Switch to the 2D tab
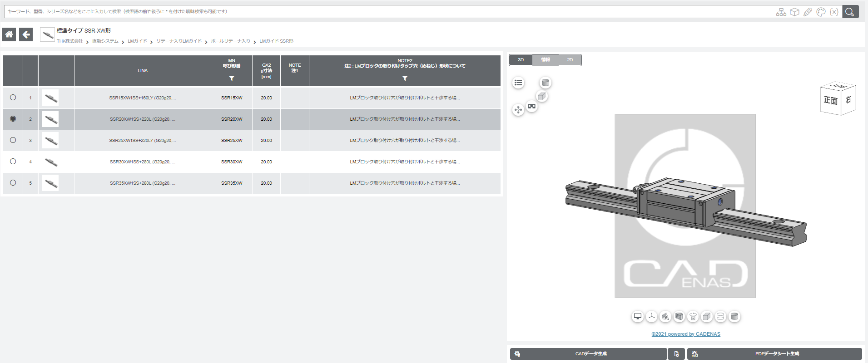Viewport: 868px width, 363px height. click(570, 60)
